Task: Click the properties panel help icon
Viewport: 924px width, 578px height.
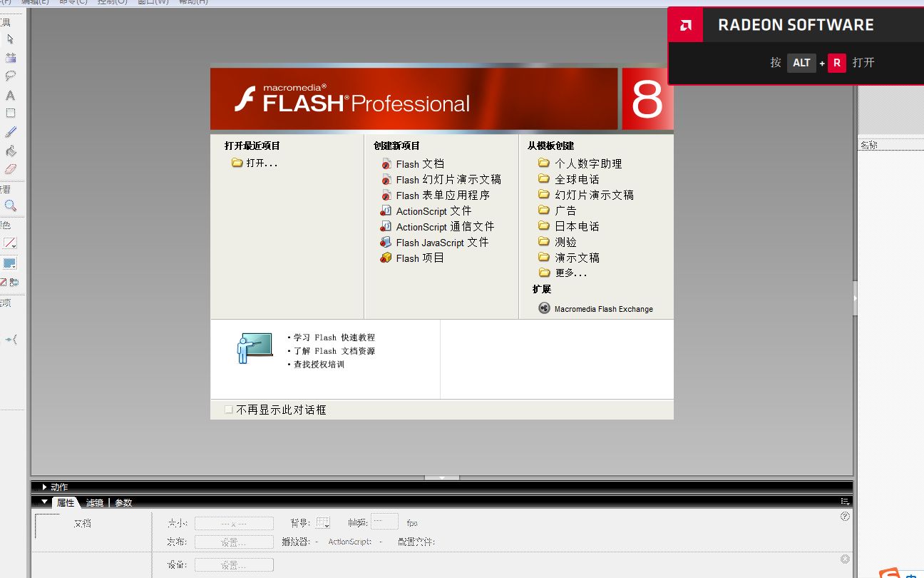Action: point(845,516)
